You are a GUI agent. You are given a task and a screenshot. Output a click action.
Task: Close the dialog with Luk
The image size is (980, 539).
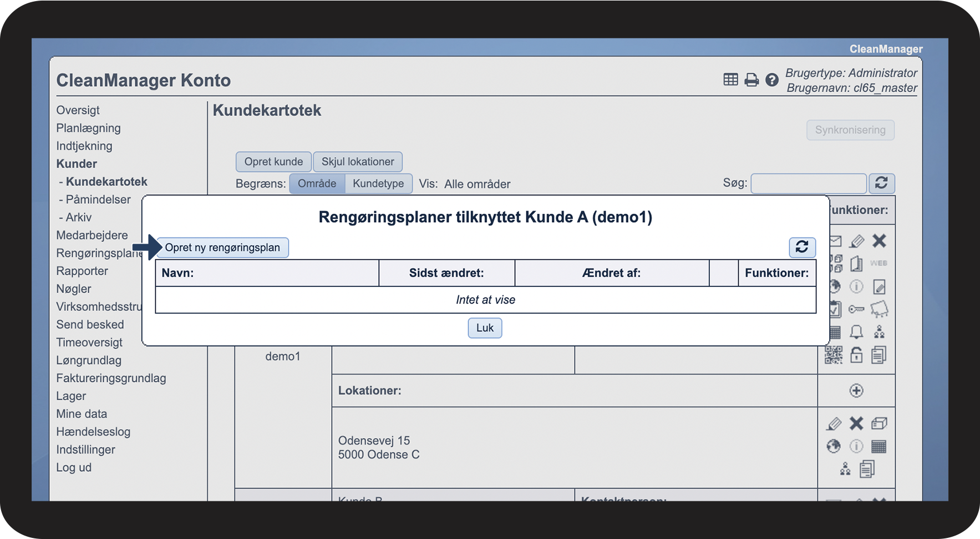pos(485,328)
